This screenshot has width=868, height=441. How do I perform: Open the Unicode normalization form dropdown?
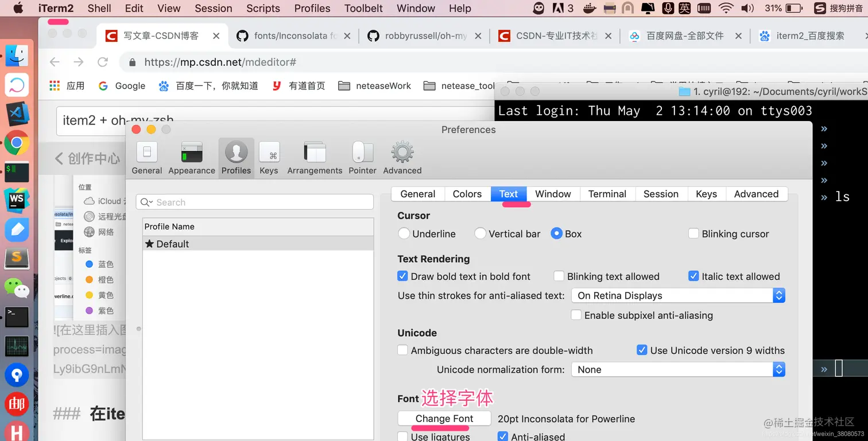678,369
